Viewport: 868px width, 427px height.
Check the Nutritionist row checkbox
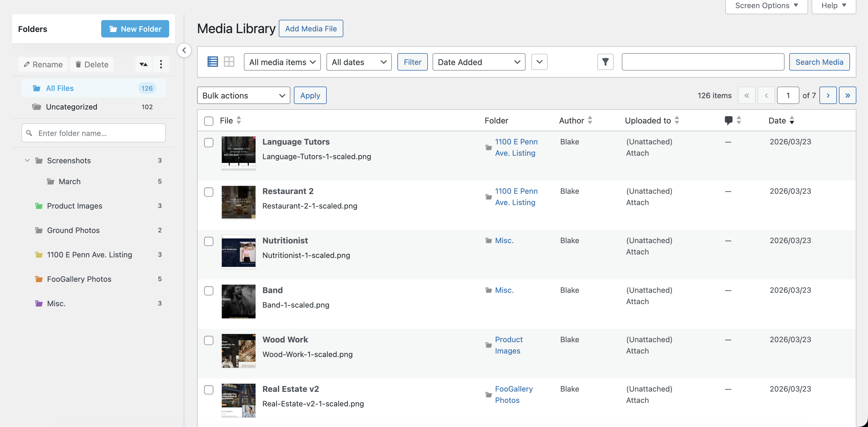tap(209, 241)
